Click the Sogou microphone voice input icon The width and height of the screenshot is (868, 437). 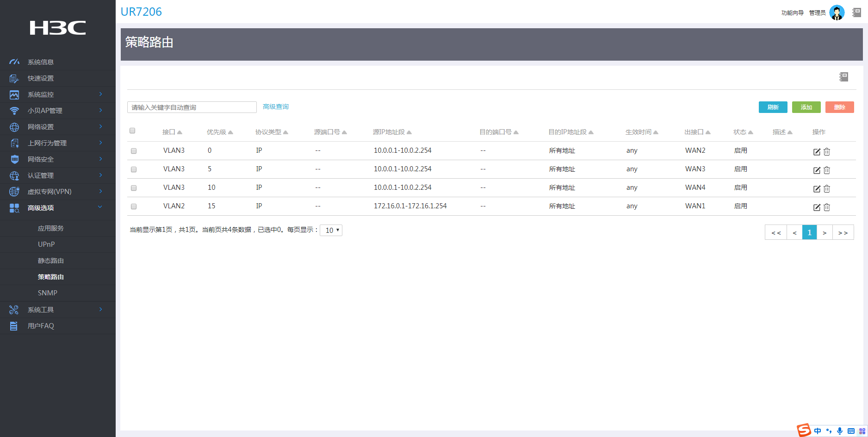tap(840, 431)
